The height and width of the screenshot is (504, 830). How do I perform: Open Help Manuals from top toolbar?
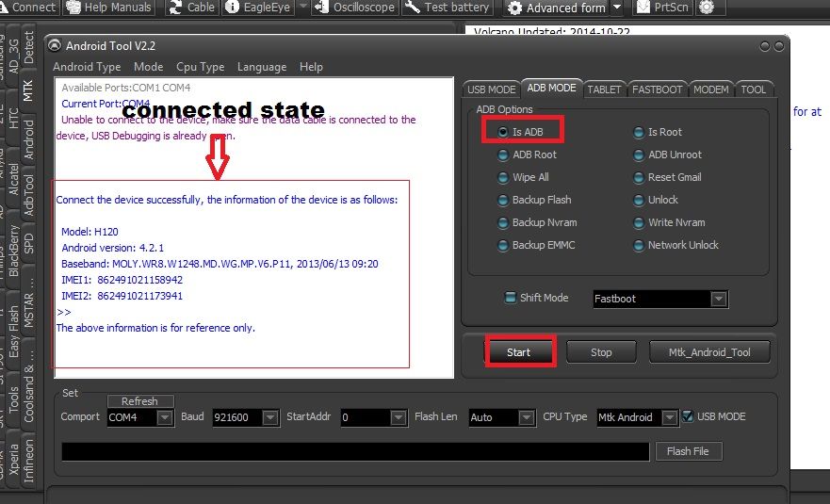click(109, 8)
